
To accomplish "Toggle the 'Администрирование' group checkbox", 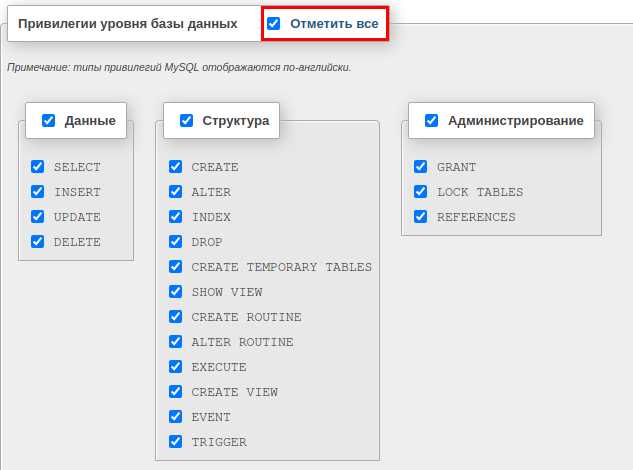I will [431, 120].
